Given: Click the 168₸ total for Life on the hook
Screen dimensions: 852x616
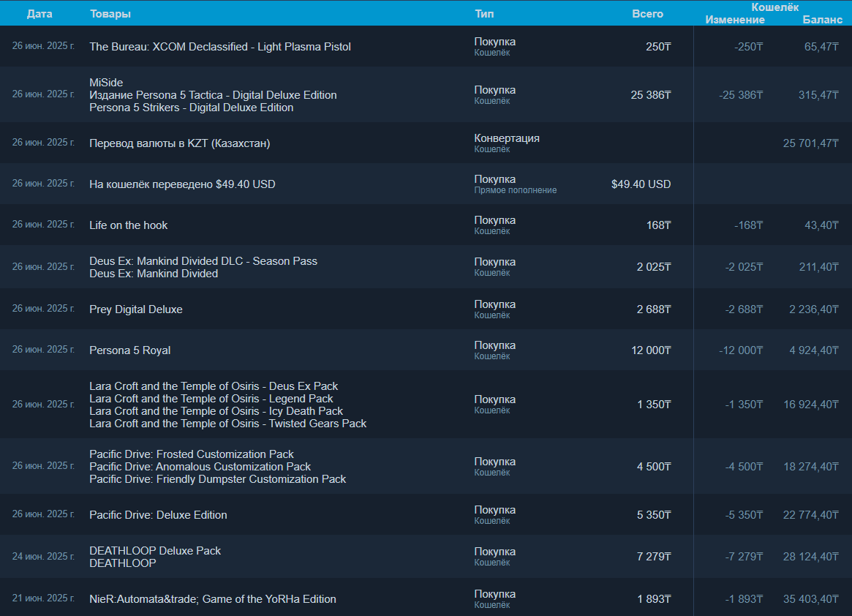Looking at the screenshot, I should (x=658, y=225).
